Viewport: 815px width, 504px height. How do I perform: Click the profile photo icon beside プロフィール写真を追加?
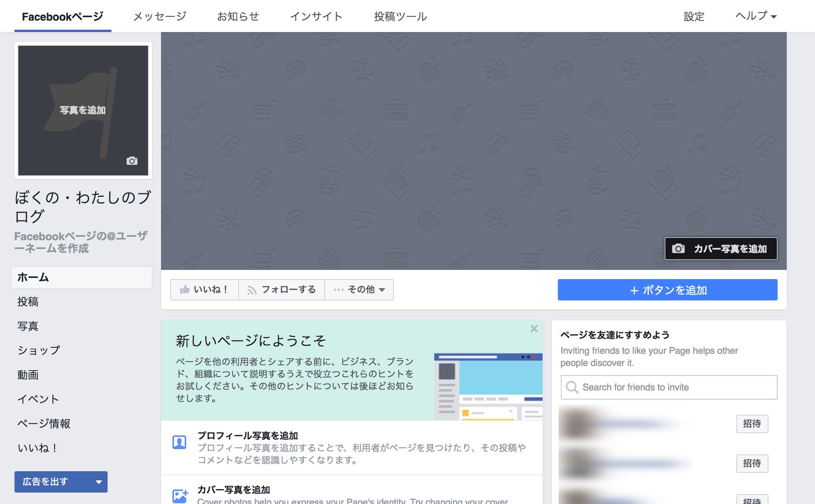click(x=179, y=442)
